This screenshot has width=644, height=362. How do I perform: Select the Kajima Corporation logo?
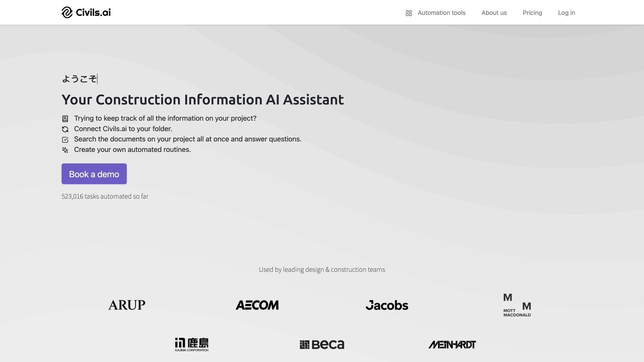(192, 344)
